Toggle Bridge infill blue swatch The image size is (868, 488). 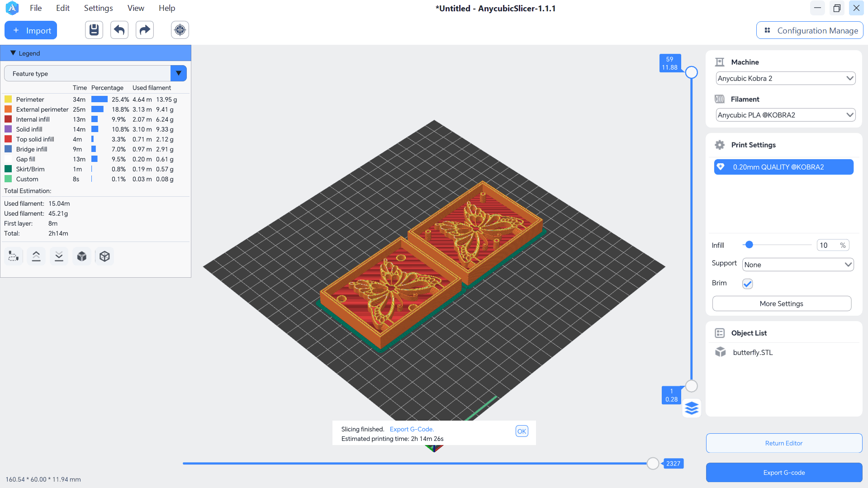8,149
